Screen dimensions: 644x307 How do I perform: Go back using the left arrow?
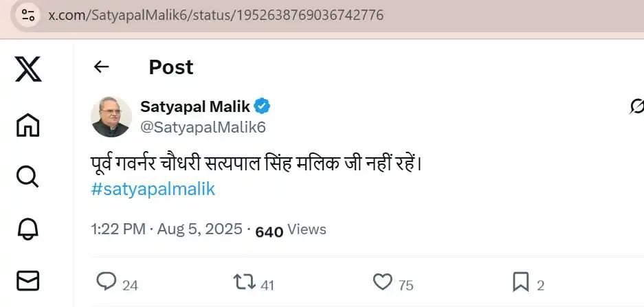(102, 67)
